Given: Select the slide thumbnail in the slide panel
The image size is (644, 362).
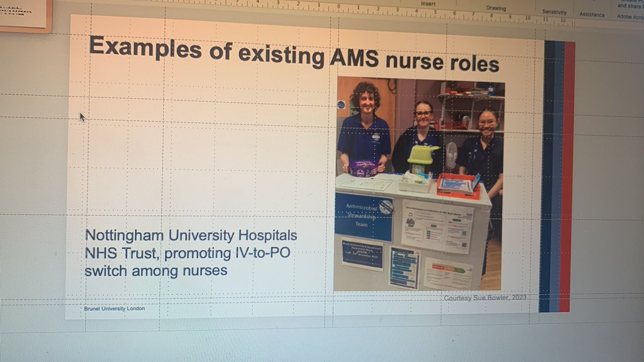Looking at the screenshot, I should (24, 14).
